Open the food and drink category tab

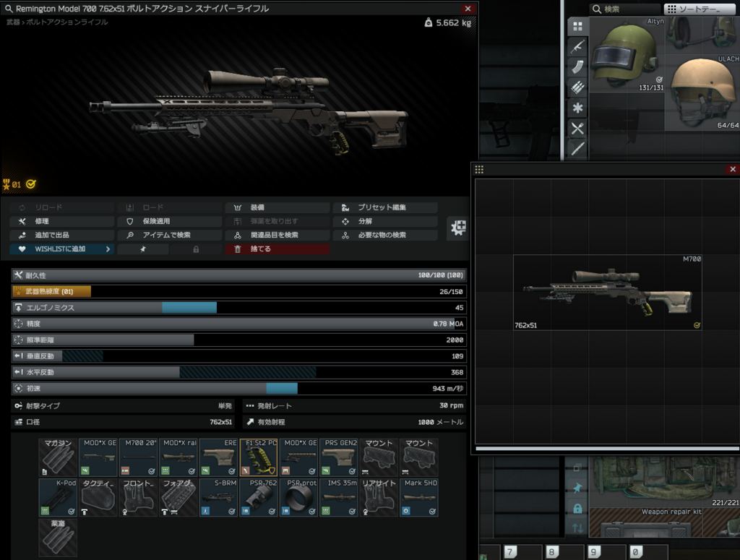click(x=577, y=129)
